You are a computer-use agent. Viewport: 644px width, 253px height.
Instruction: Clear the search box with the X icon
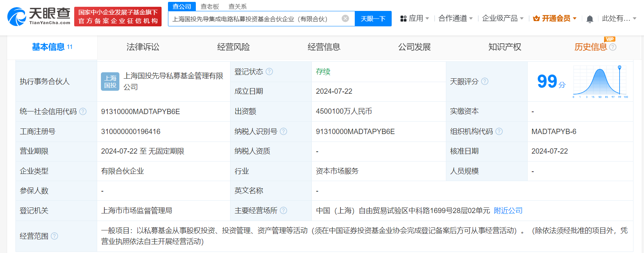[345, 18]
